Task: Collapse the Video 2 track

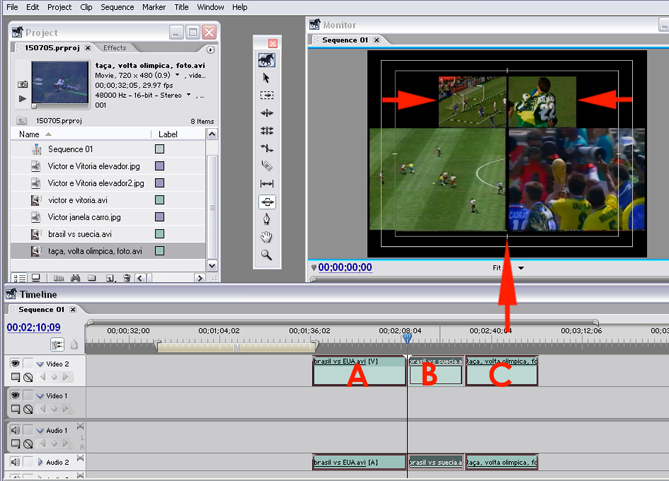Action: tap(40, 364)
